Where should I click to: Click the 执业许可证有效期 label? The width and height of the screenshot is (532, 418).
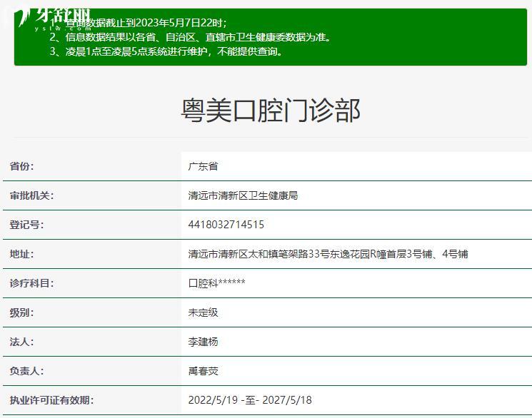tap(51, 400)
